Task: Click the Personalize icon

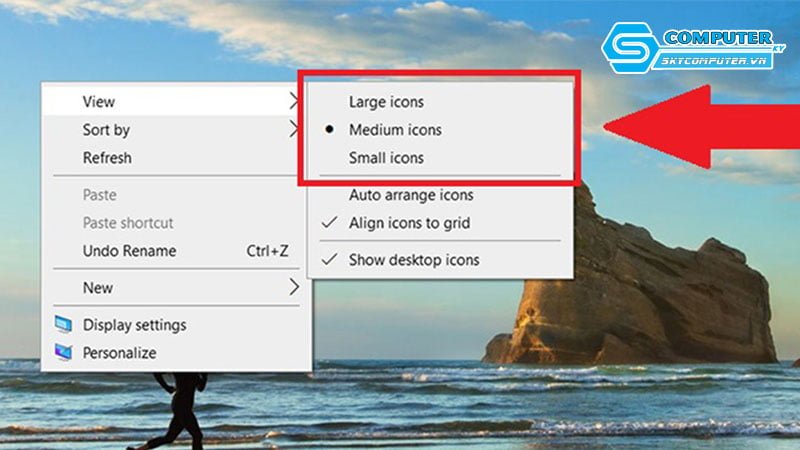Action: 63,352
